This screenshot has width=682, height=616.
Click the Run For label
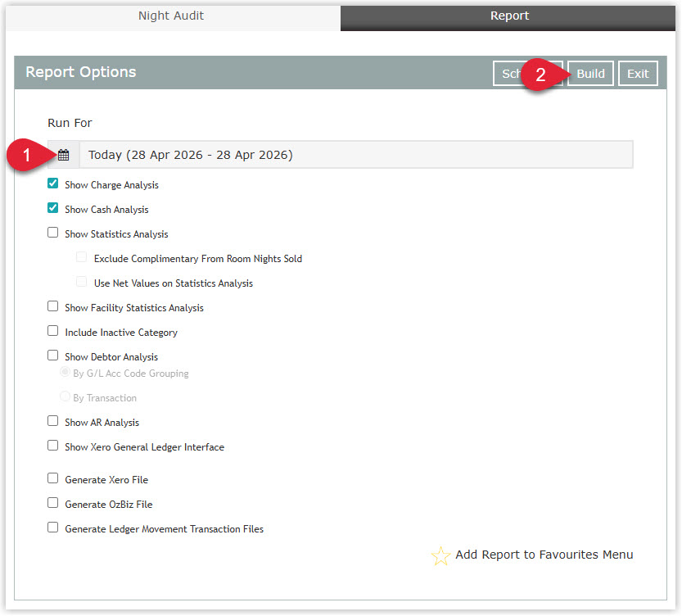point(70,123)
